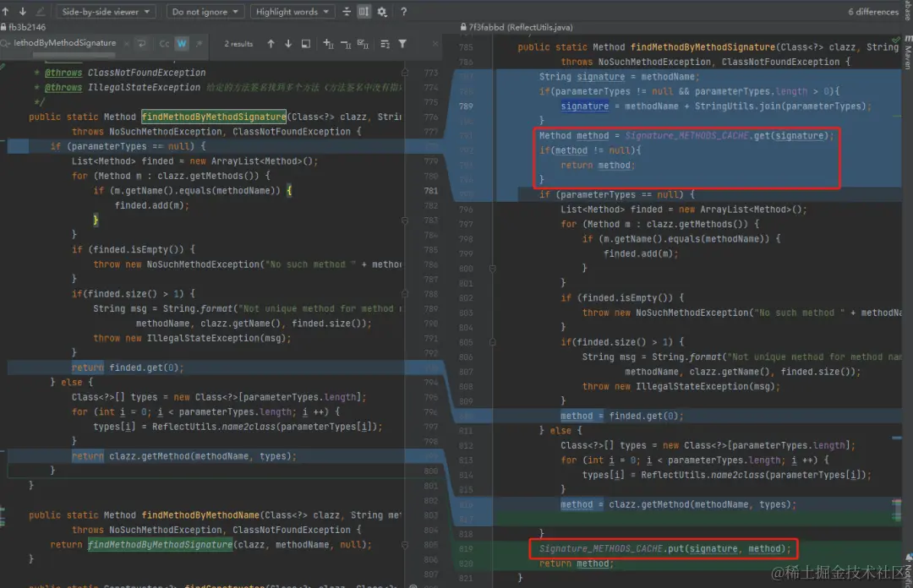The height and width of the screenshot is (588, 913).
Task: Open the Do not ignore dropdown
Action: click(205, 12)
